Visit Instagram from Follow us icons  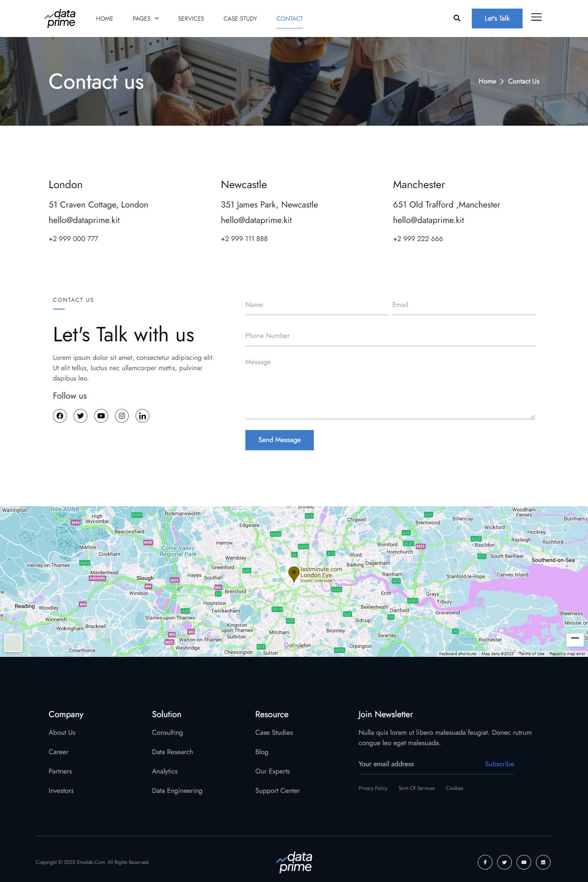122,416
